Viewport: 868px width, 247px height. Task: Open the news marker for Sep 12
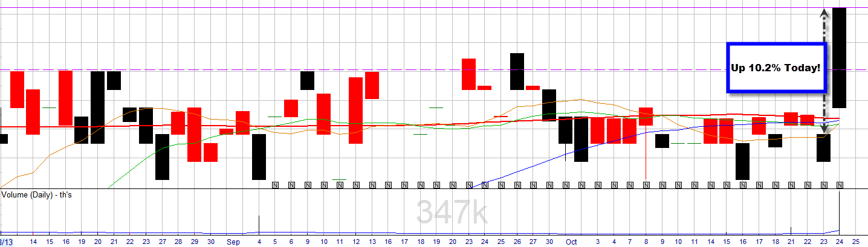356,185
